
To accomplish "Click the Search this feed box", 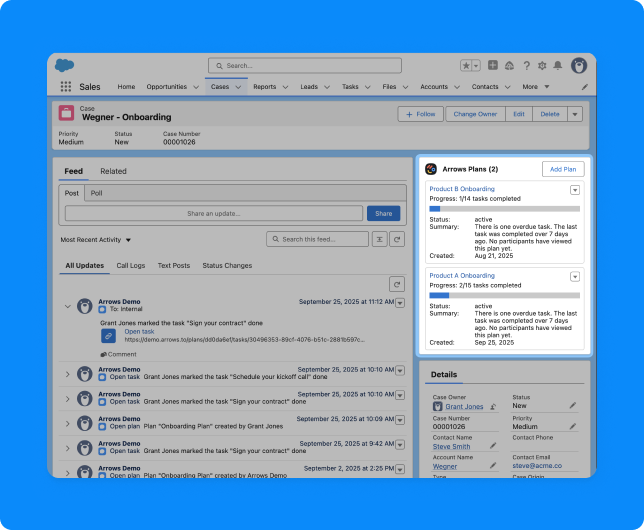I will pyautogui.click(x=317, y=239).
